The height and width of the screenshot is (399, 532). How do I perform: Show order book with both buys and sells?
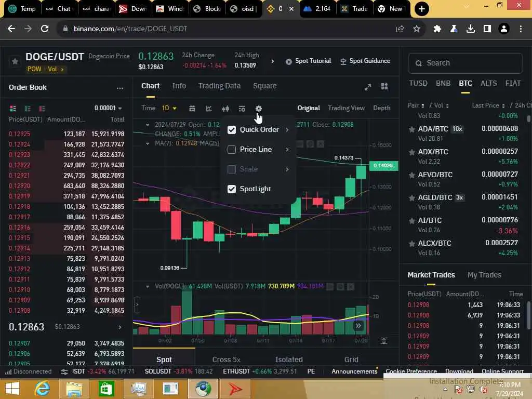point(13,109)
